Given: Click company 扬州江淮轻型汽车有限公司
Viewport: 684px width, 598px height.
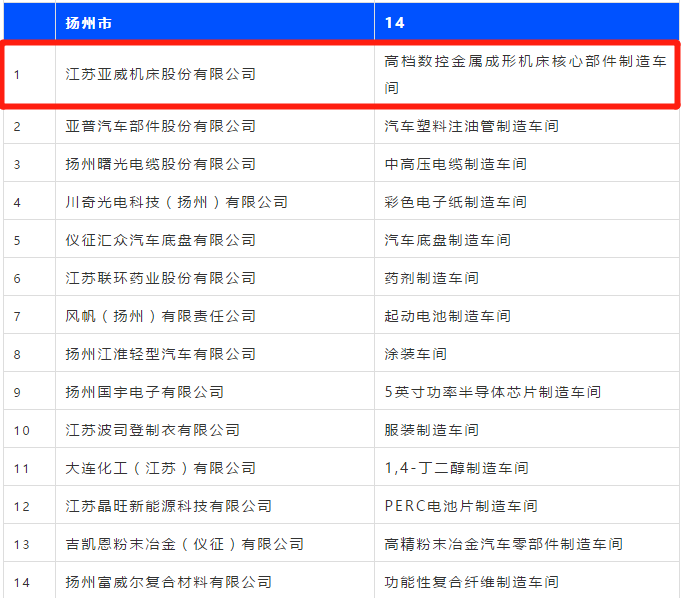Looking at the screenshot, I should pos(161,354).
